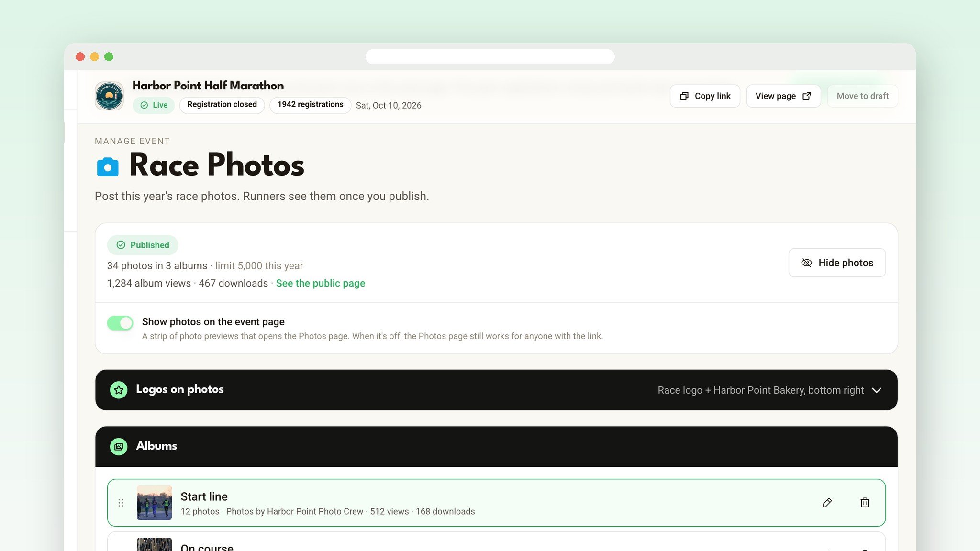
Task: Click the star icon next to Logos on photos
Action: tap(119, 390)
